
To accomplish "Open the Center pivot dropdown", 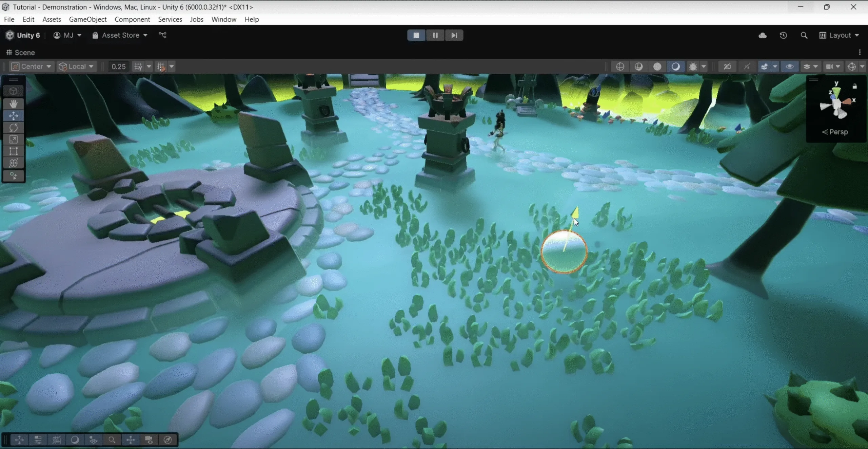I will 32,67.
